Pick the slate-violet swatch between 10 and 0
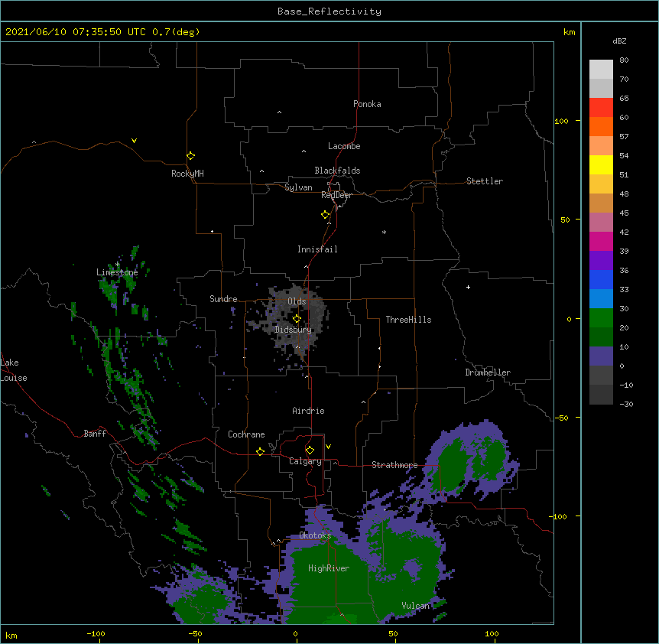Image resolution: width=659 pixels, height=644 pixels. tap(601, 356)
